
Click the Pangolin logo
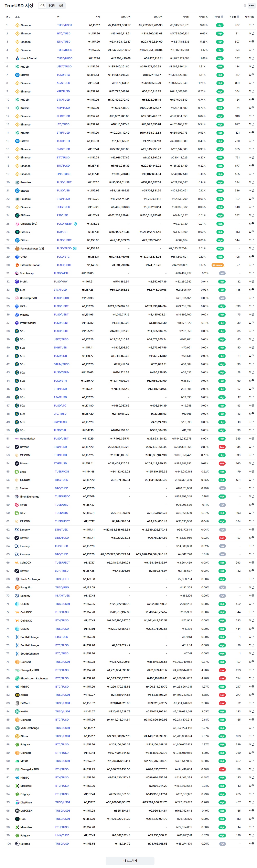click(17, 587)
